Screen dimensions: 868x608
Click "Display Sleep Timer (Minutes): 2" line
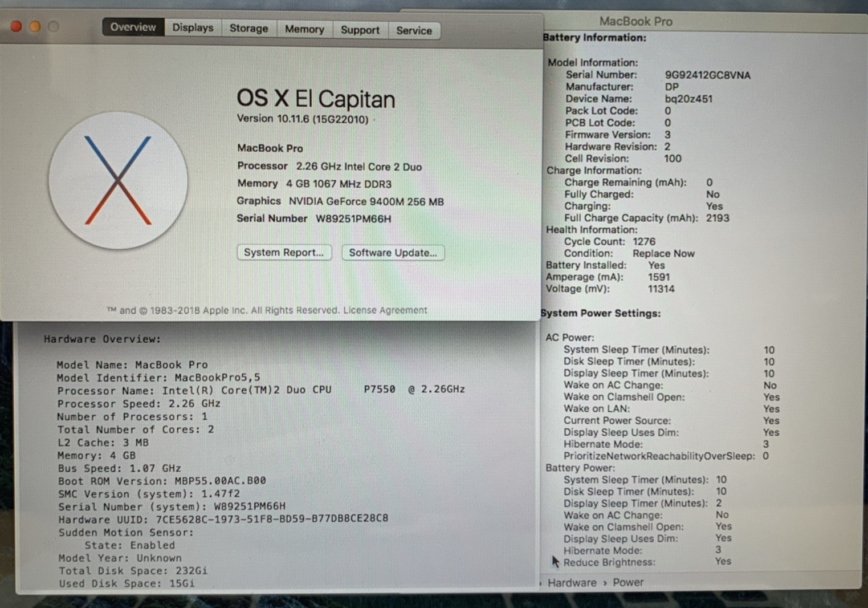point(643,503)
